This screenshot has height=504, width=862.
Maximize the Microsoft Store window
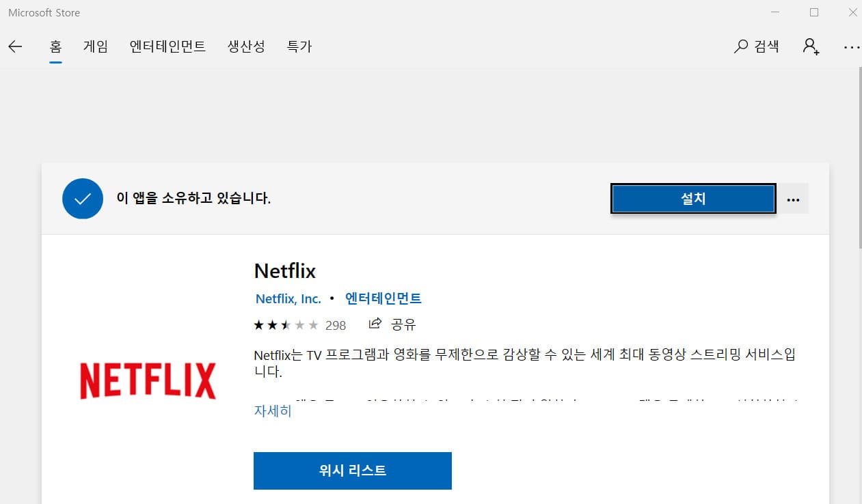[813, 12]
